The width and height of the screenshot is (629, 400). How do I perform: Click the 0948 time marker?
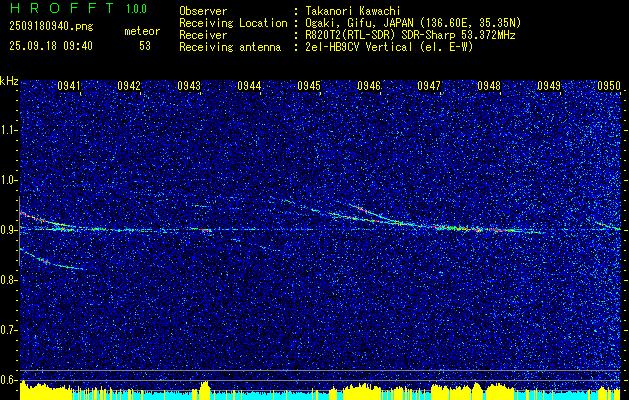[x=489, y=86]
